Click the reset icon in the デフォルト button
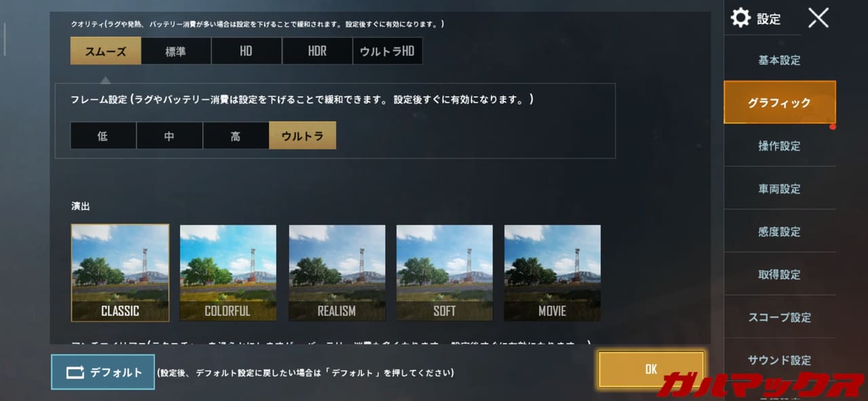The image size is (868, 401). pyautogui.click(x=75, y=373)
